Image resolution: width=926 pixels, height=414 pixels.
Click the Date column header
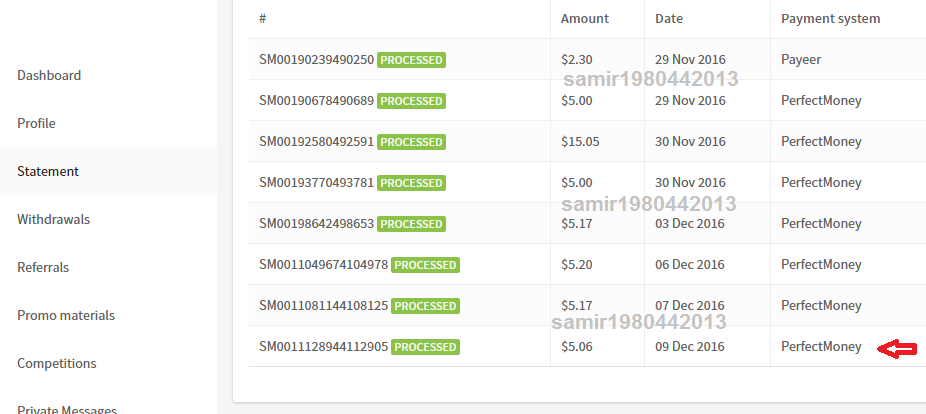click(669, 19)
